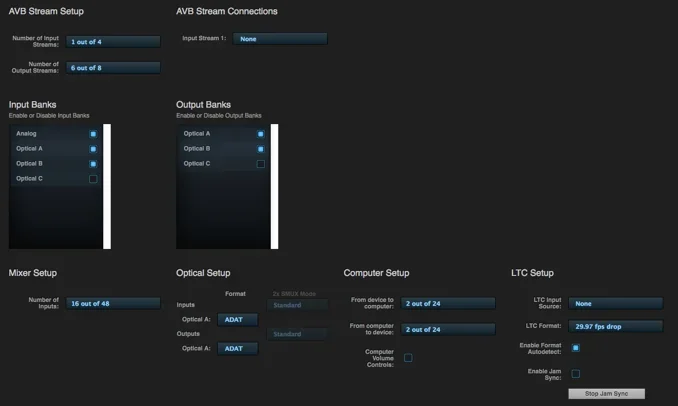Viewport: 678px width, 406px height.
Task: Disable the Optical A input bank
Action: (x=93, y=149)
